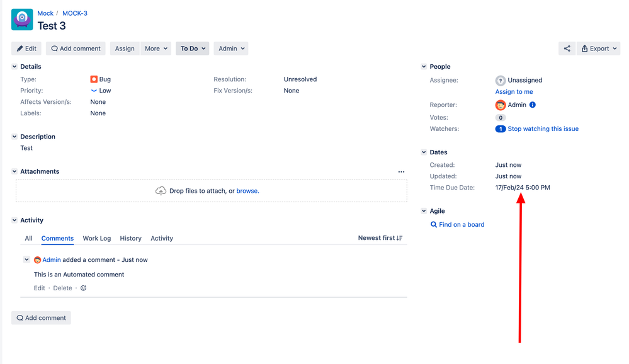Collapse the People section
This screenshot has width=629, height=364.
(x=424, y=67)
